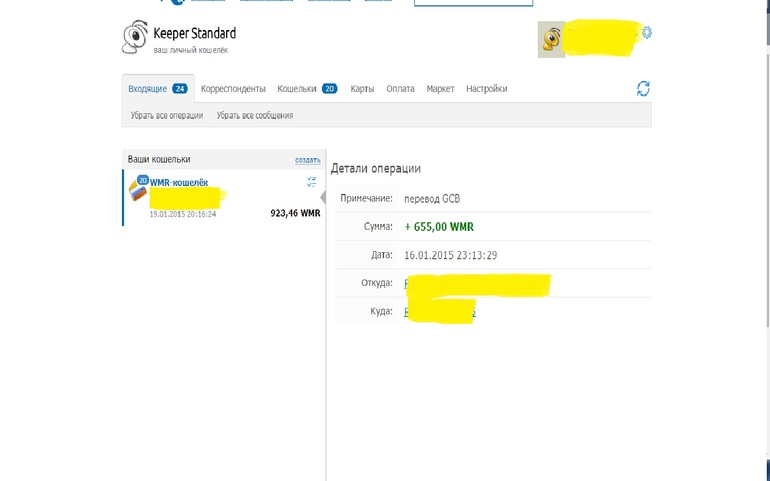
Task: Click the user avatar picture
Action: [550, 40]
